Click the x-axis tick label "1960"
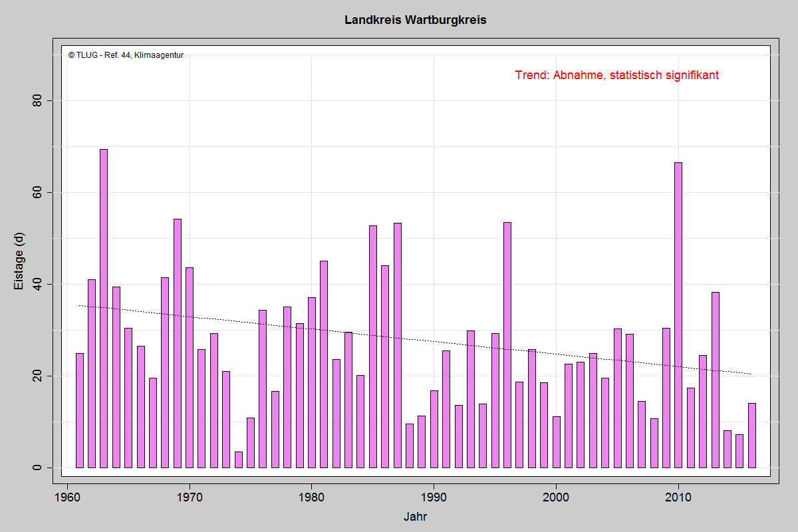This screenshot has width=798, height=532. pos(67,496)
